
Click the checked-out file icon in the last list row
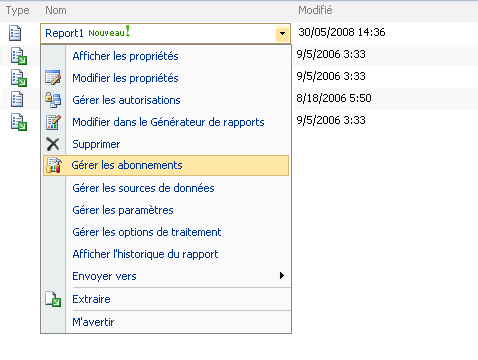(x=19, y=122)
